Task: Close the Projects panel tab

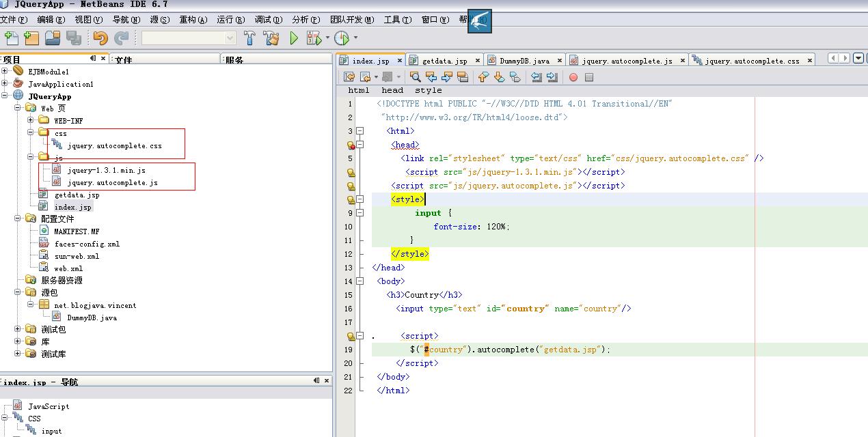Action: point(104,59)
